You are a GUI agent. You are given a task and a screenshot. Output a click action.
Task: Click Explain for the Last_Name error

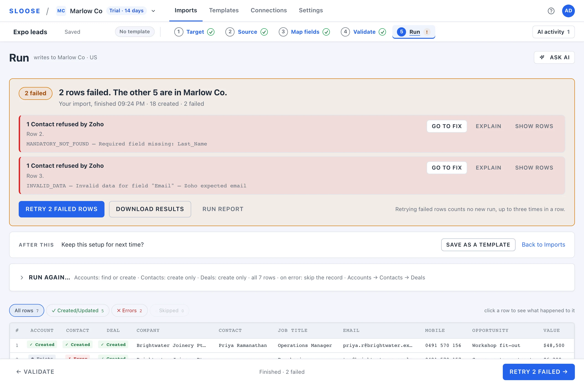coord(488,126)
